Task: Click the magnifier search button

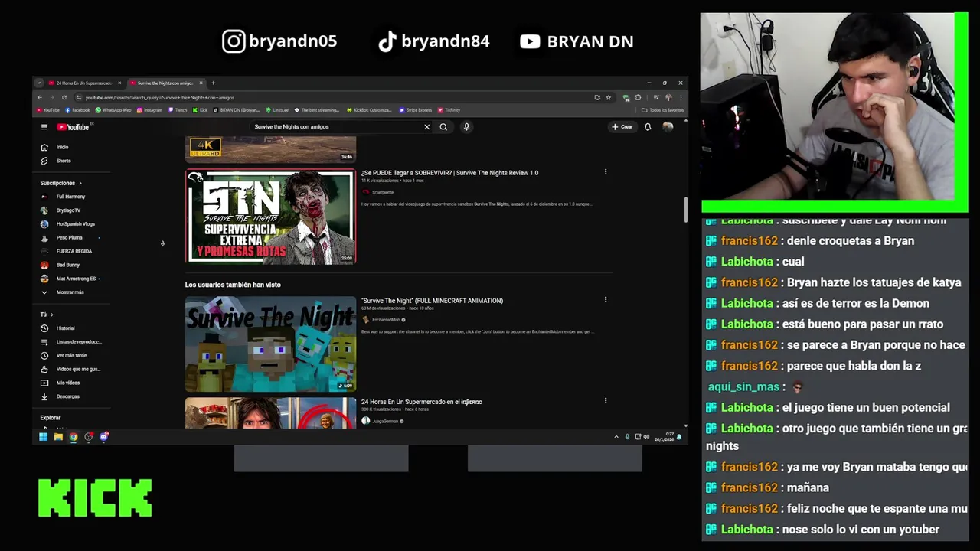Action: click(443, 127)
